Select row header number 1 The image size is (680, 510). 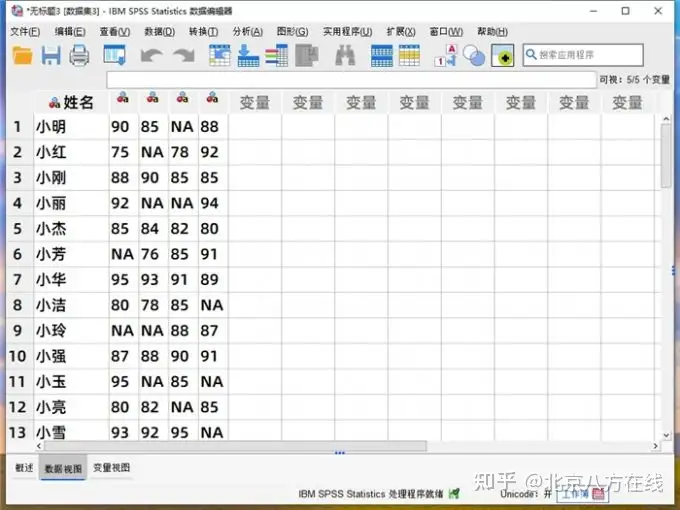pyautogui.click(x=17, y=127)
